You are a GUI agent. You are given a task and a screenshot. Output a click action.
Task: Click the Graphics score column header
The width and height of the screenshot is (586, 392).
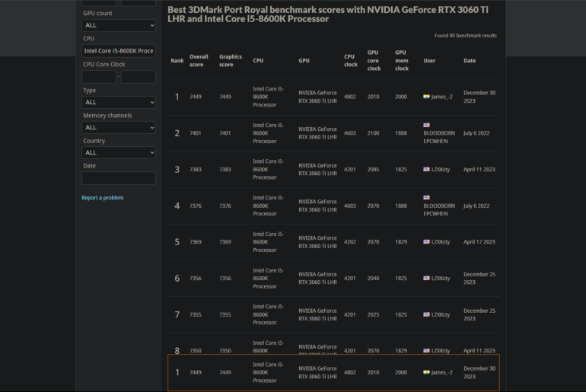tap(231, 61)
